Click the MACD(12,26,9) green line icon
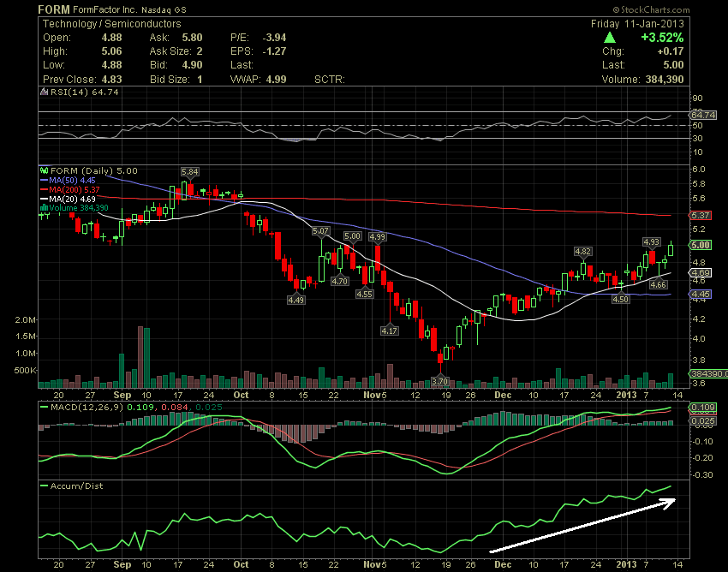Image resolution: width=728 pixels, height=572 pixels. click(x=44, y=407)
